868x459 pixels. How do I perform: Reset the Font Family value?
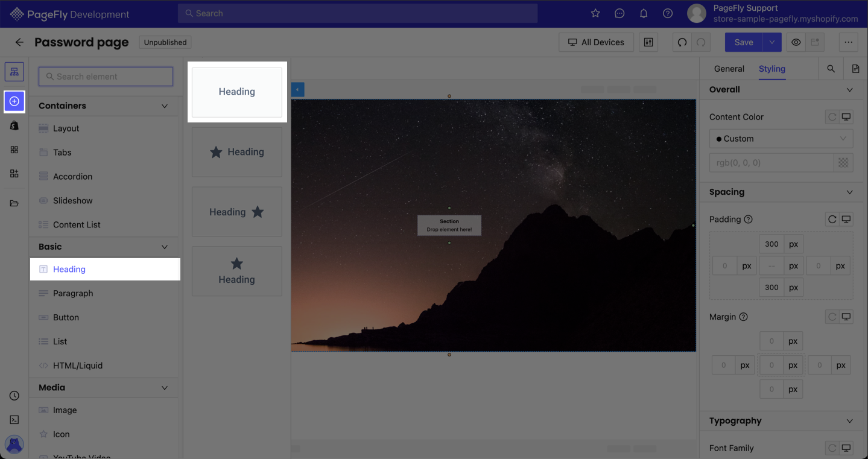832,448
